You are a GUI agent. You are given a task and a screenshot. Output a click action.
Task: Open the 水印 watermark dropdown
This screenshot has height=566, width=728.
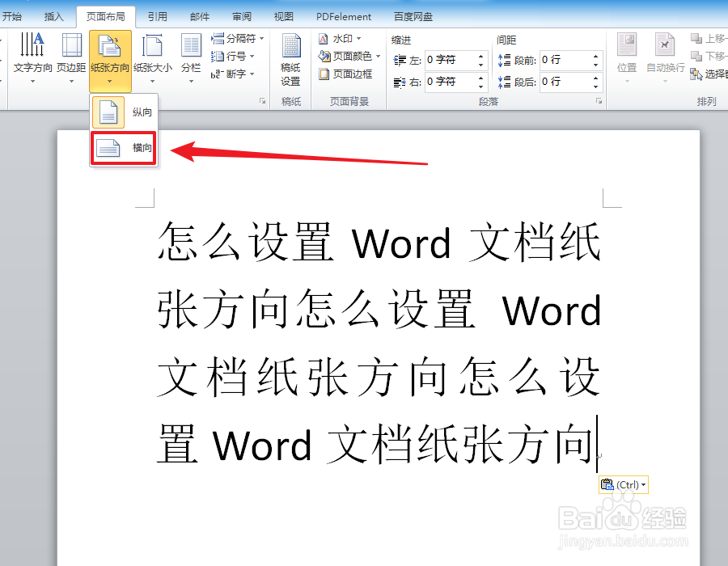[340, 39]
